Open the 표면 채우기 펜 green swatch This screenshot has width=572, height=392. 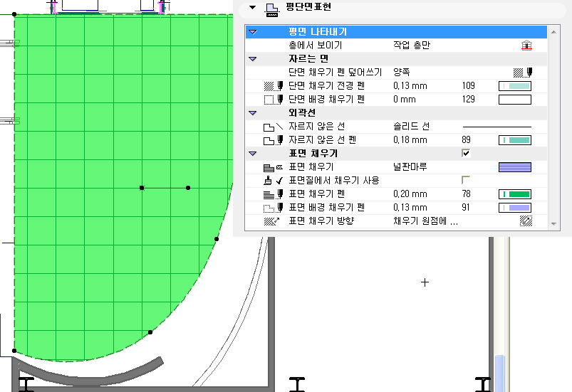click(x=515, y=194)
